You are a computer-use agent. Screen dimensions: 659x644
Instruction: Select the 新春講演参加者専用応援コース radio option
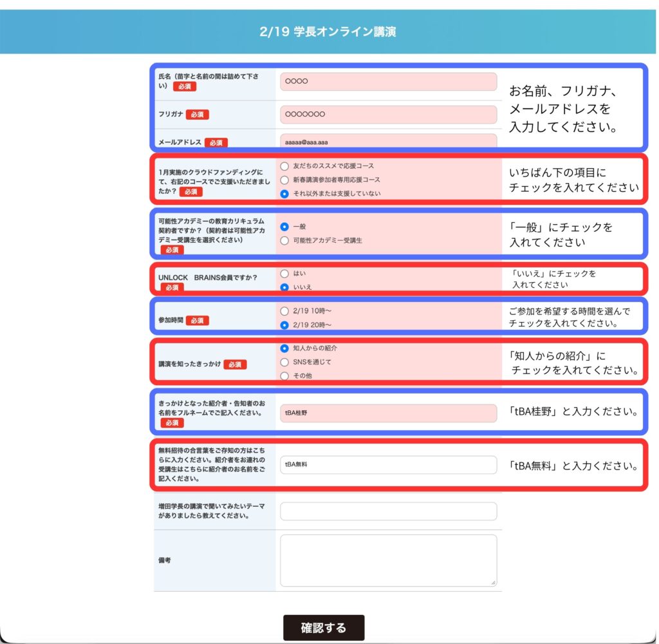coord(285,180)
